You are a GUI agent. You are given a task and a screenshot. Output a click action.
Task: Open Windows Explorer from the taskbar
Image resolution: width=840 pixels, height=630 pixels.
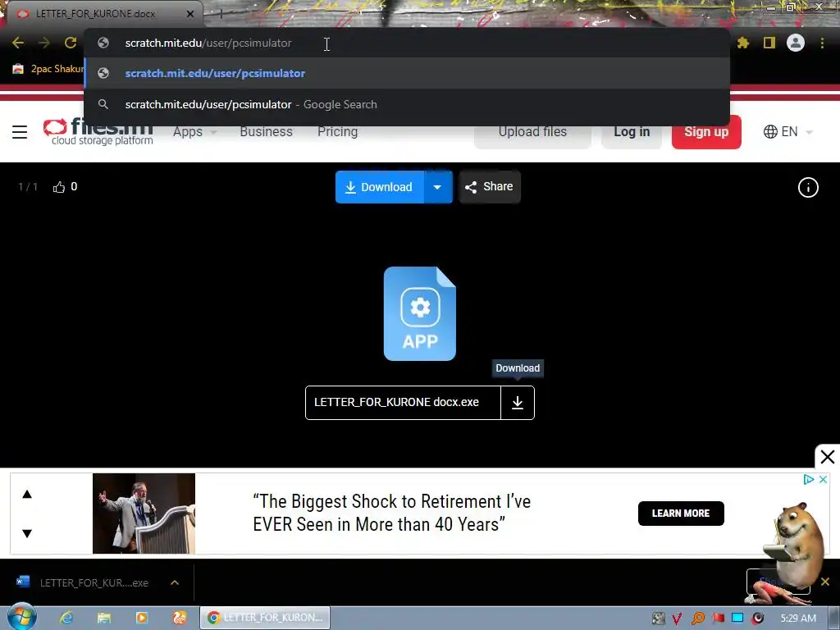[104, 618]
